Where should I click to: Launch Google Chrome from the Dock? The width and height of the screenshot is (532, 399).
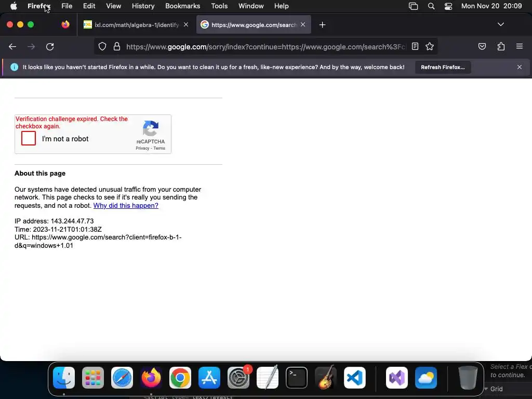coord(180,378)
